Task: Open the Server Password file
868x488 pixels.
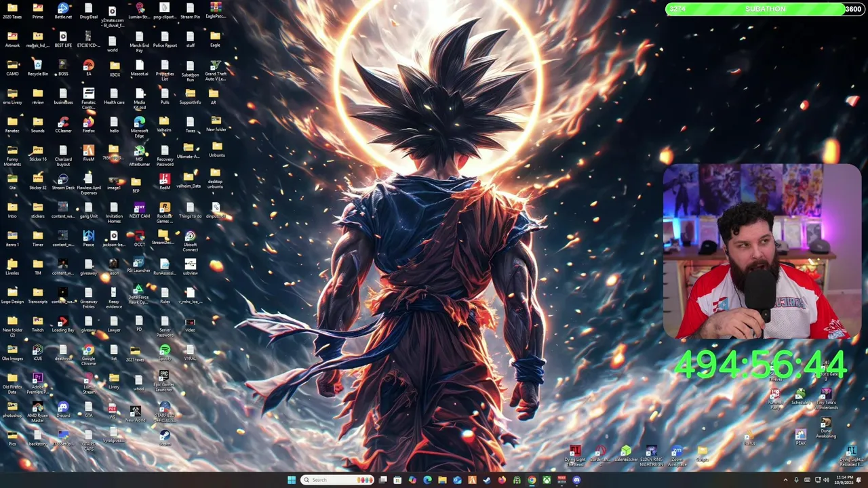Action: pos(165,327)
